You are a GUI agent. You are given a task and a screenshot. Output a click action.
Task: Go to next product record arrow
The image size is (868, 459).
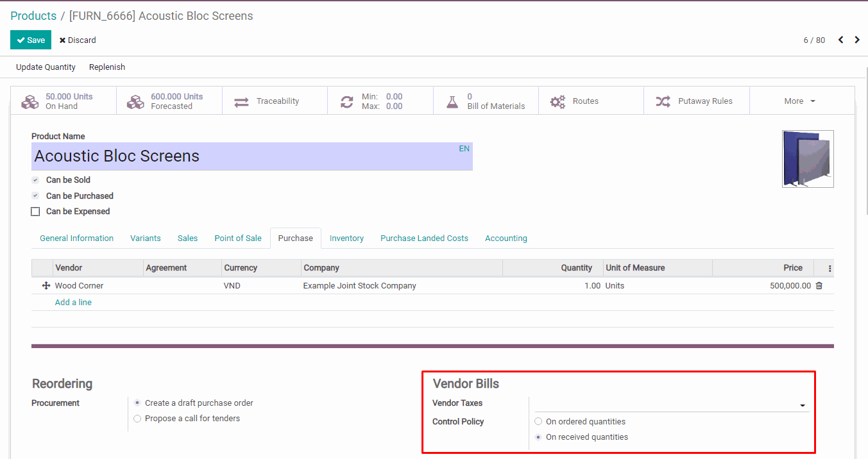tap(857, 40)
